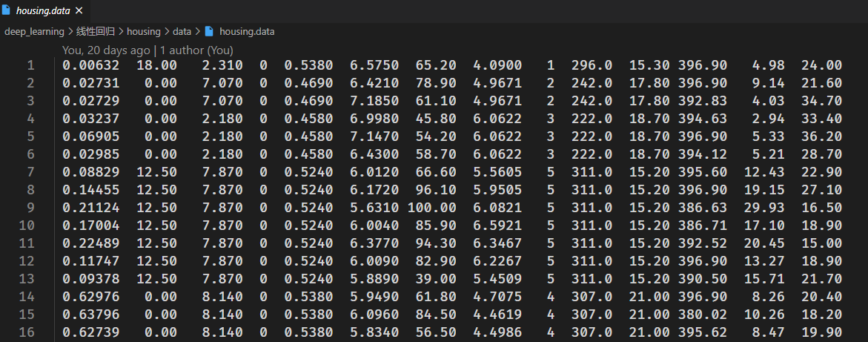This screenshot has height=342, width=868.
Task: Click the value 394.63 on line 4
Action: coord(703,119)
